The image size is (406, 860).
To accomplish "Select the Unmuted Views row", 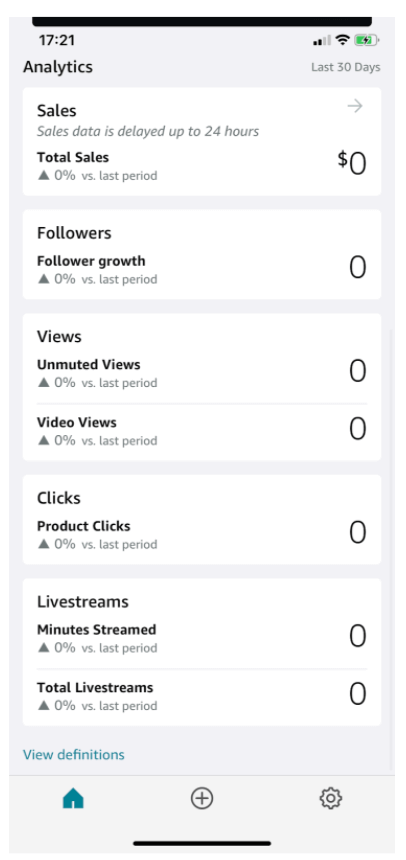I will click(x=202, y=373).
